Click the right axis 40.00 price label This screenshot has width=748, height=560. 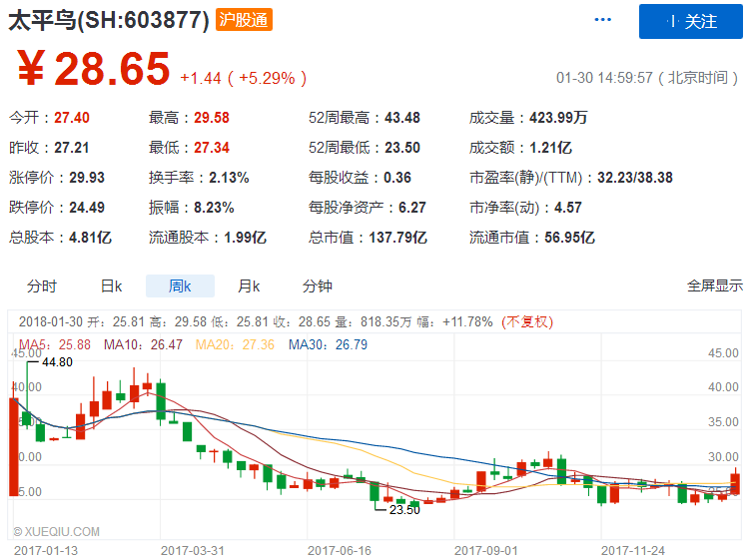click(723, 387)
